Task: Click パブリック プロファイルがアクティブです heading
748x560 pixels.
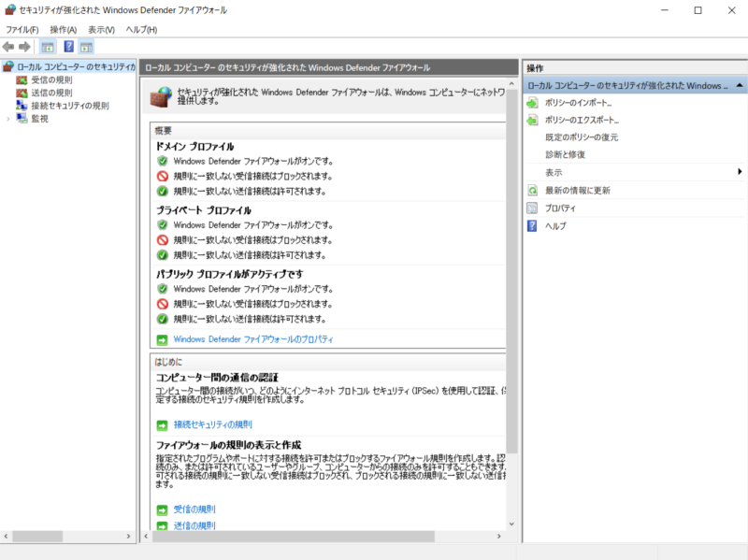Action: [229, 274]
